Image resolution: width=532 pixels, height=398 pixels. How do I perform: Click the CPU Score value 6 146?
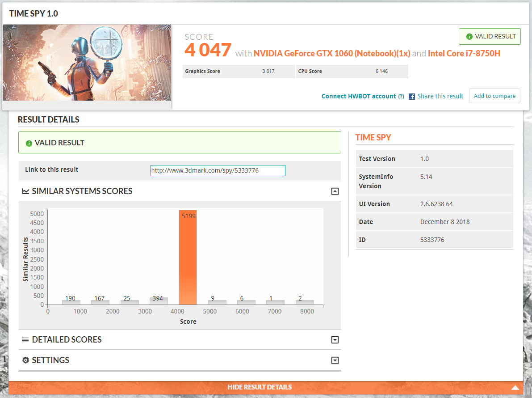pos(382,71)
